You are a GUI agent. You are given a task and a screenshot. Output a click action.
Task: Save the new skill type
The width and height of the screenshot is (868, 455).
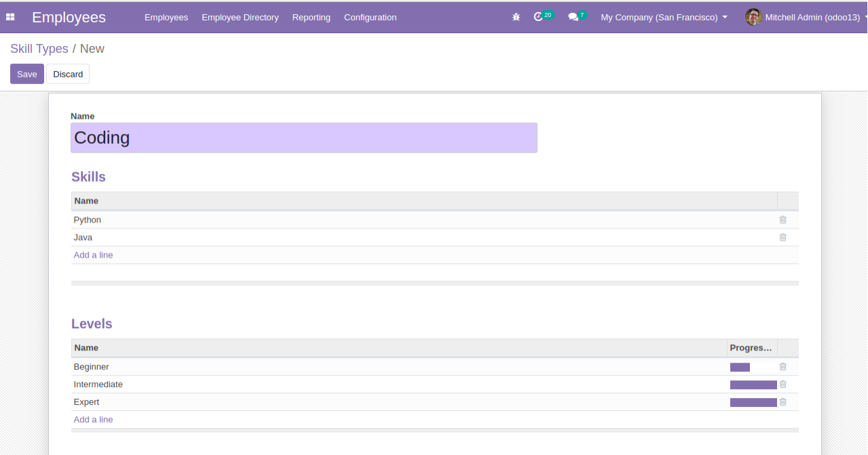tap(27, 74)
